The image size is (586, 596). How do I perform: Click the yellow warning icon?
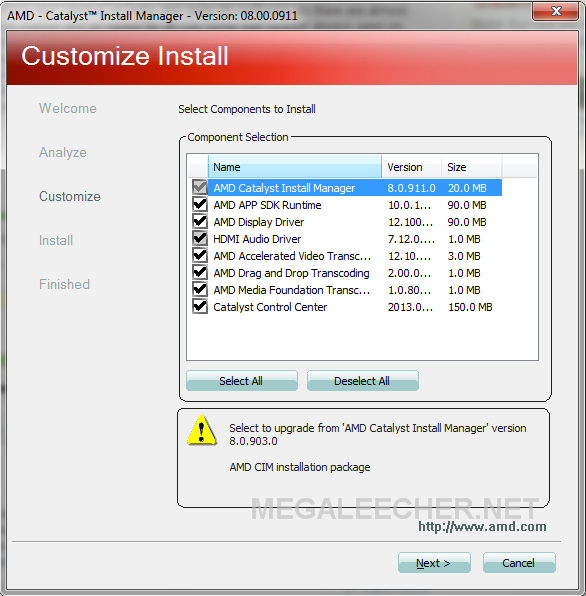click(202, 430)
